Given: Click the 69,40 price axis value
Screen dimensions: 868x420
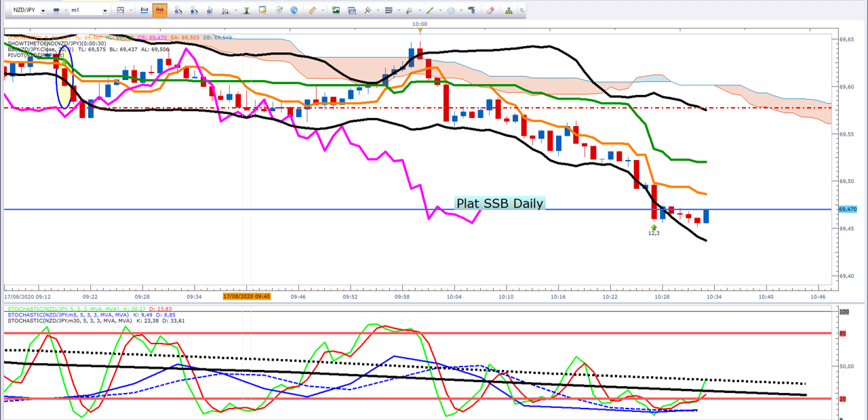Looking at the screenshot, I should point(847,276).
